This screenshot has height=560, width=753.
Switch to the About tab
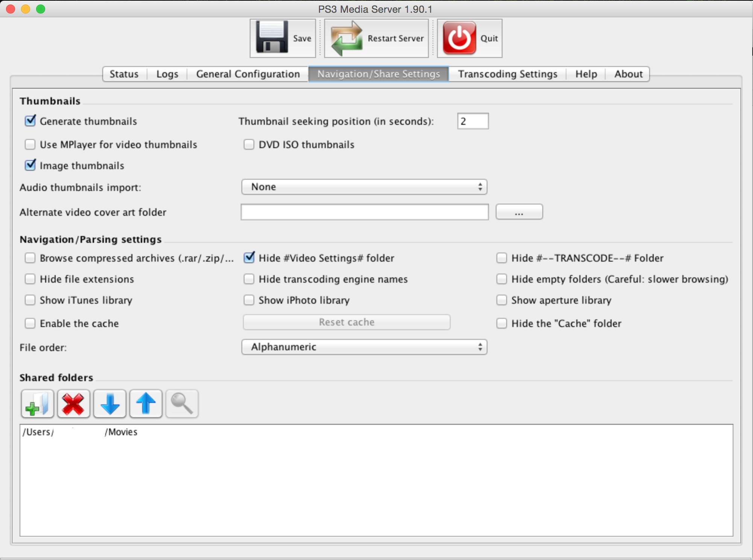click(628, 74)
